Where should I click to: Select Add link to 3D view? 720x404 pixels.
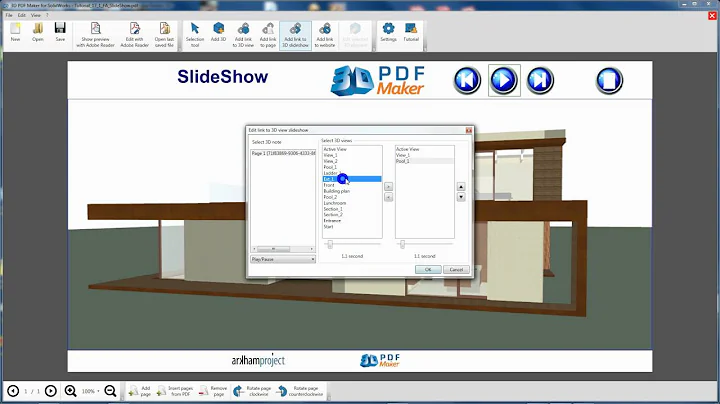pos(243,35)
